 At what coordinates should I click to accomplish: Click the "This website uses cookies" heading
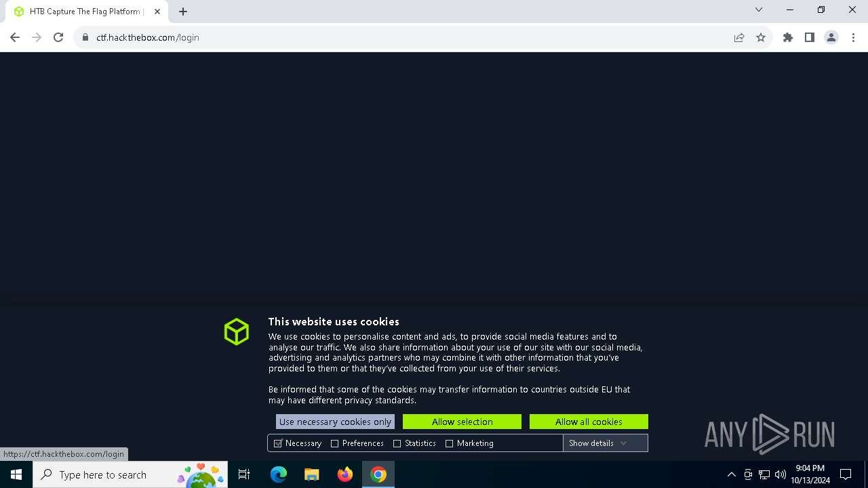coord(334,322)
